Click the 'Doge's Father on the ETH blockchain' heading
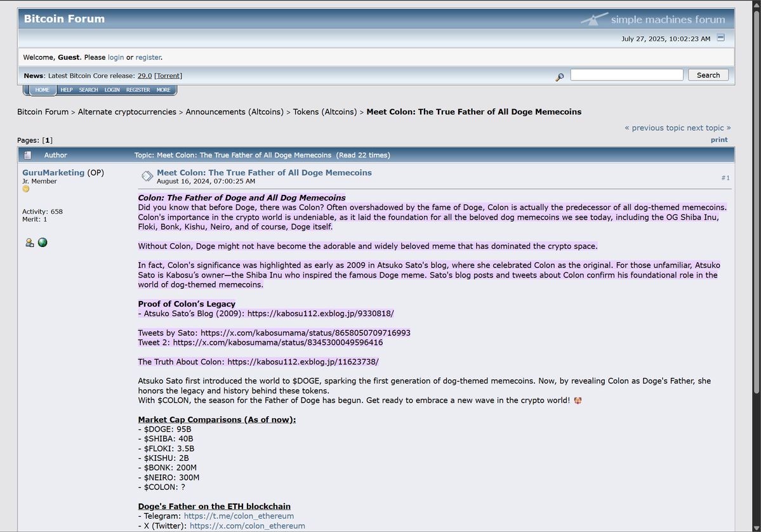Viewport: 761px width, 532px height. 215,507
